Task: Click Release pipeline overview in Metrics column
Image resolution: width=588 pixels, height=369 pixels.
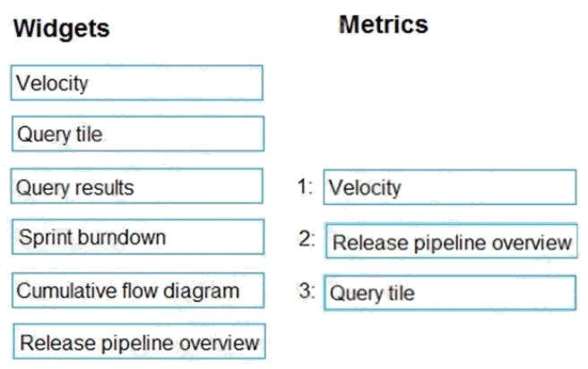Action: point(451,242)
